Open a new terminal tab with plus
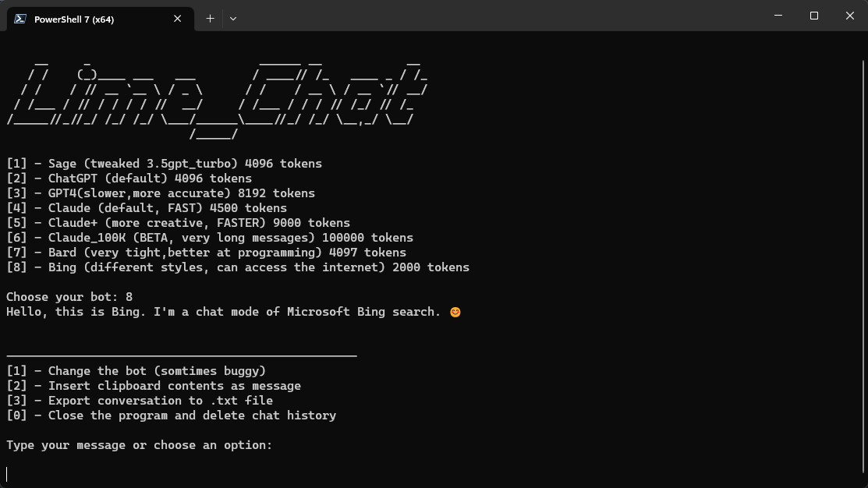The width and height of the screenshot is (868, 488). (x=210, y=19)
